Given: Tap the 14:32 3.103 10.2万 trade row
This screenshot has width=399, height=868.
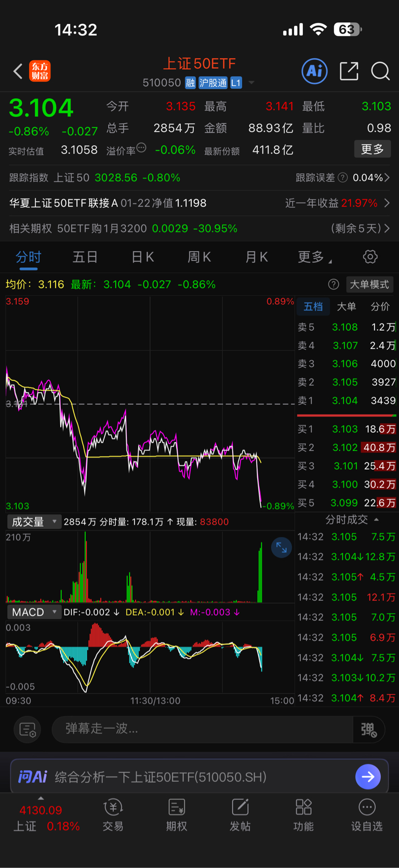Looking at the screenshot, I should pyautogui.click(x=347, y=678).
